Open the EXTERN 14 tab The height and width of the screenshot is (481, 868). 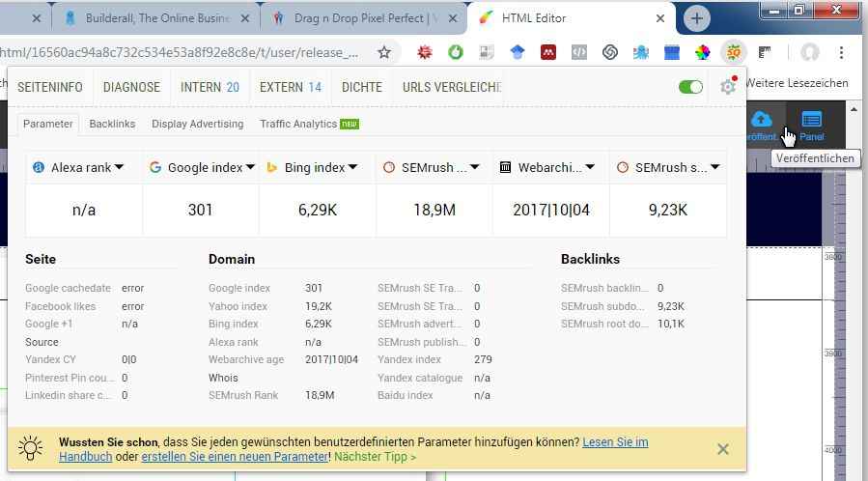point(291,87)
